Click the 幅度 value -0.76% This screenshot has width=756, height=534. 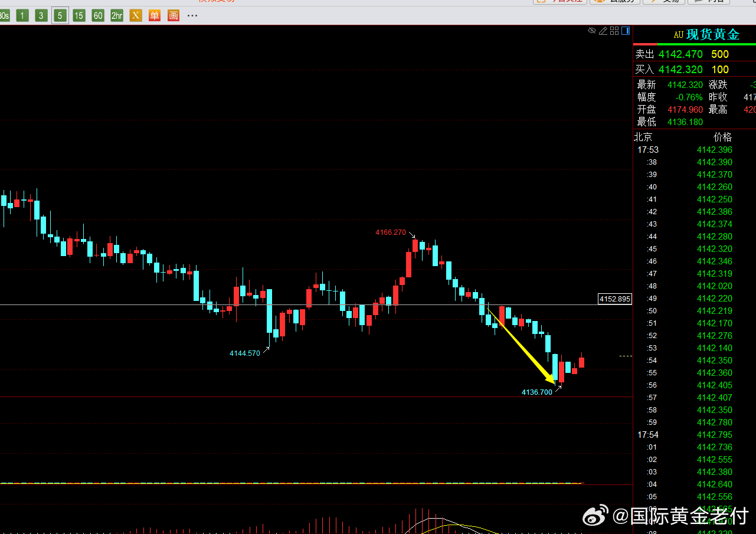pos(689,97)
